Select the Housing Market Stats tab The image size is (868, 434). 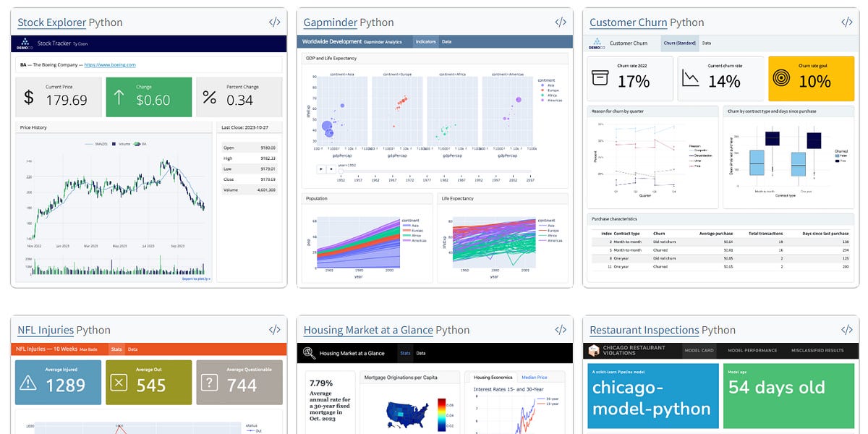tap(405, 353)
